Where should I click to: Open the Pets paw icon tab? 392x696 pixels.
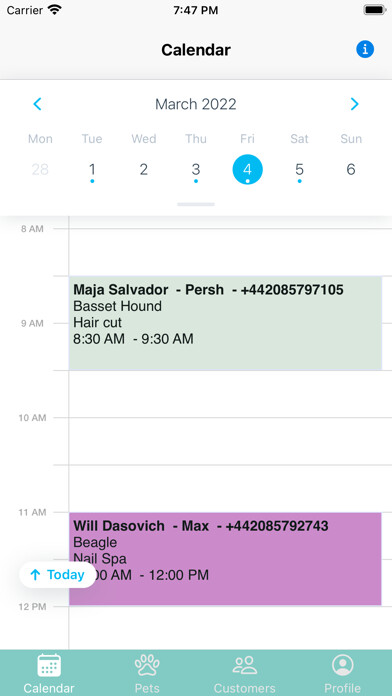point(147,665)
